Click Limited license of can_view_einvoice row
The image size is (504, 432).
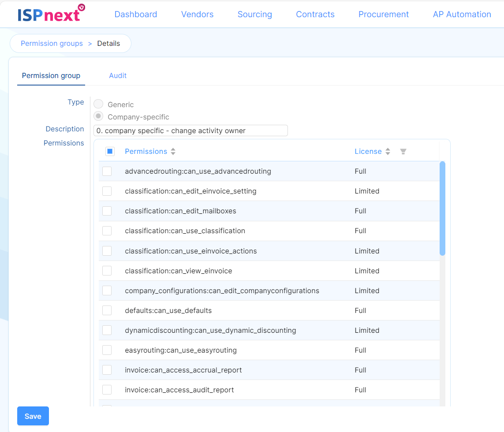[367, 271]
